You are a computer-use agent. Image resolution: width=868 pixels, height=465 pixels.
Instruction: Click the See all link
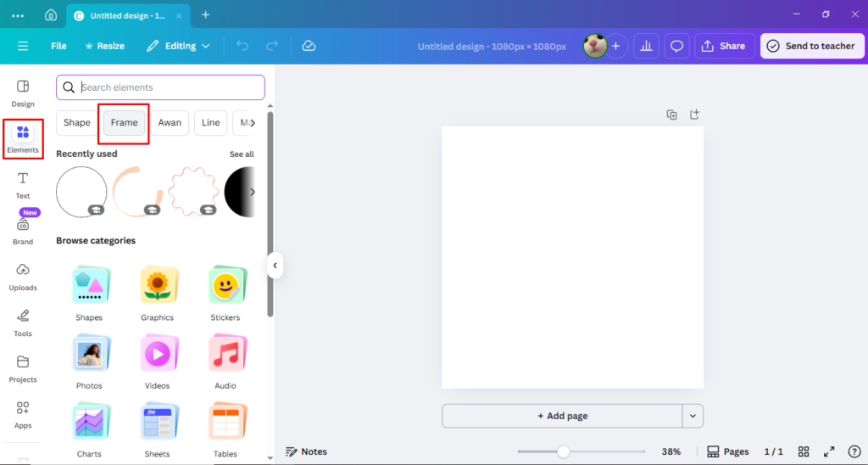click(242, 154)
